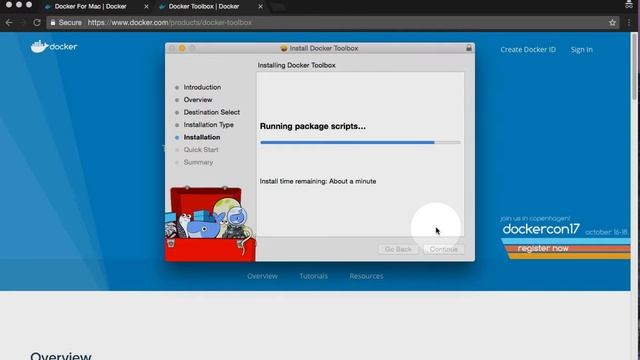
Task: Click the Docker whale logo
Action: pos(54,47)
